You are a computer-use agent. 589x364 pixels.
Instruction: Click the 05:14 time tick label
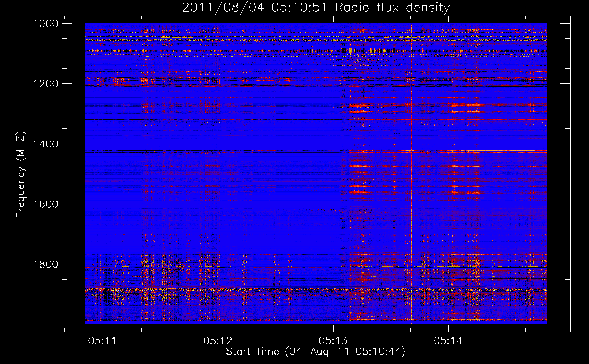pos(448,341)
